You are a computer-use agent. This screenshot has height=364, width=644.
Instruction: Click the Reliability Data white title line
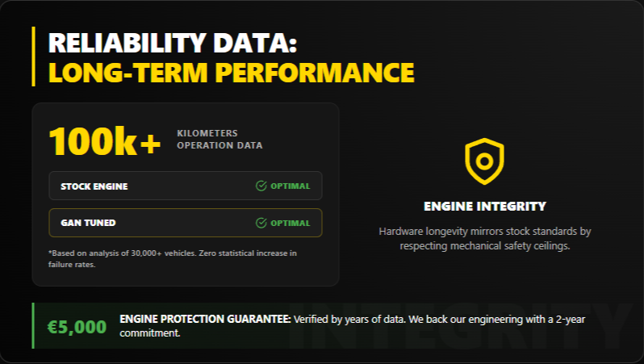[x=174, y=43]
